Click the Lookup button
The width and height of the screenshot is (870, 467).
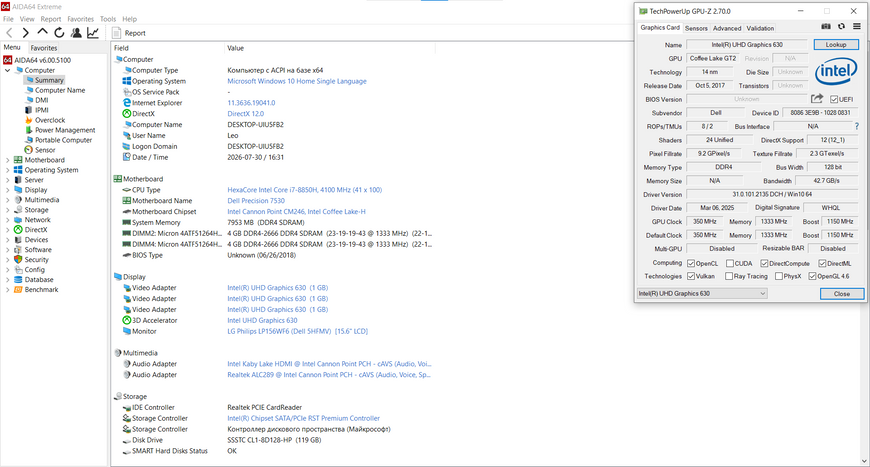tap(836, 44)
